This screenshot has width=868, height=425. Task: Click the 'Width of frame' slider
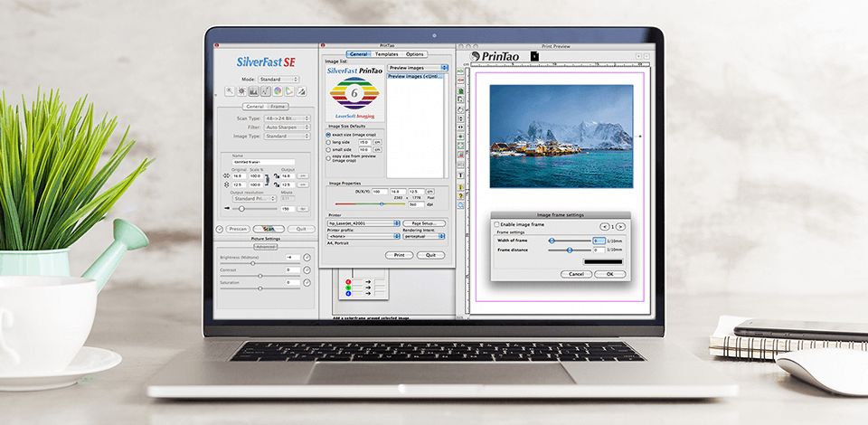569,241
